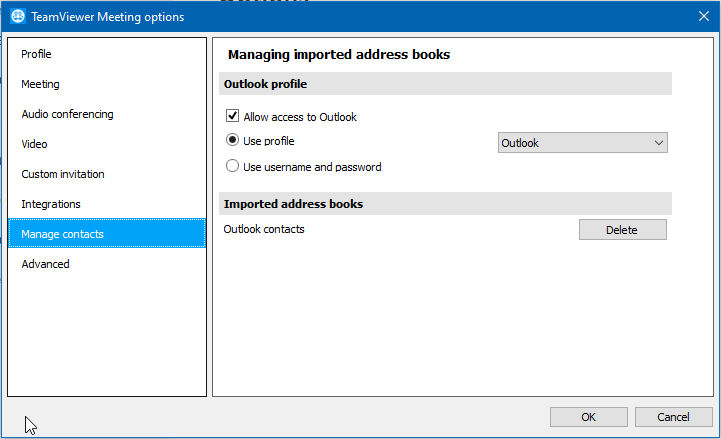Choose Use username and password option
This screenshot has width=721, height=439.
click(x=232, y=165)
